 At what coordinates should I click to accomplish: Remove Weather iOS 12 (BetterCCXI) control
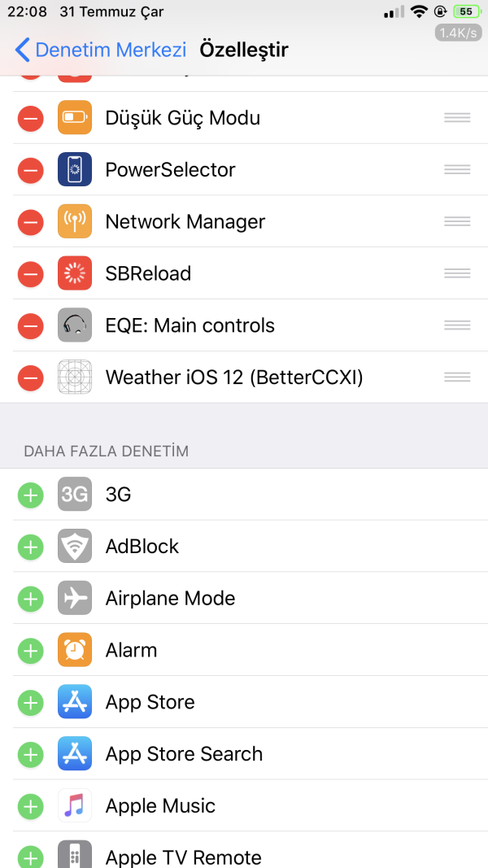pos(30,377)
